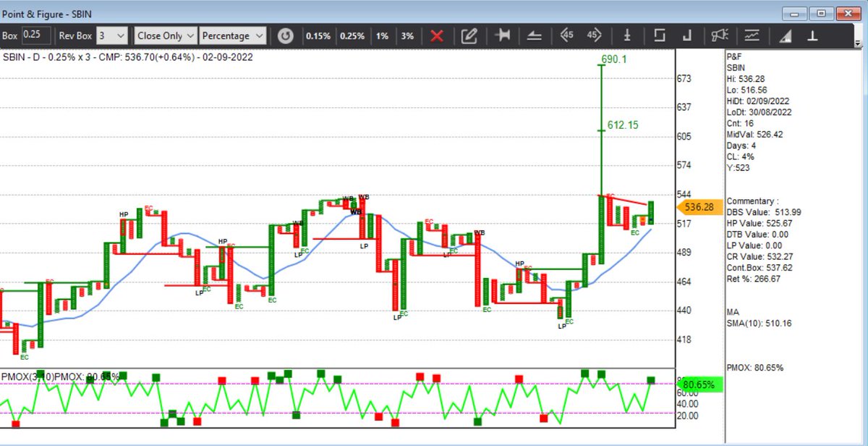Image resolution: width=868 pixels, height=446 pixels.
Task: Click the LoDt: 30/08/2022 entry
Action: [759, 112]
